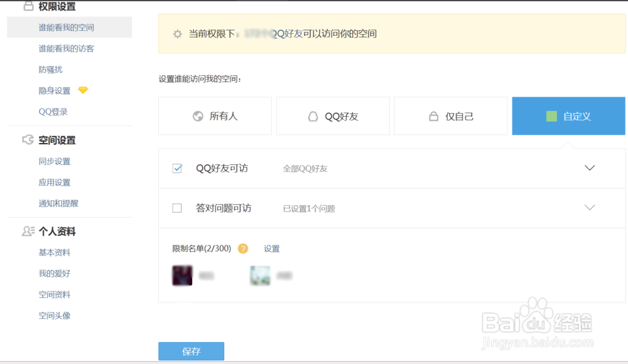Expand the 已设置1个问题 section chevron
The height and width of the screenshot is (364, 628).
pyautogui.click(x=589, y=207)
